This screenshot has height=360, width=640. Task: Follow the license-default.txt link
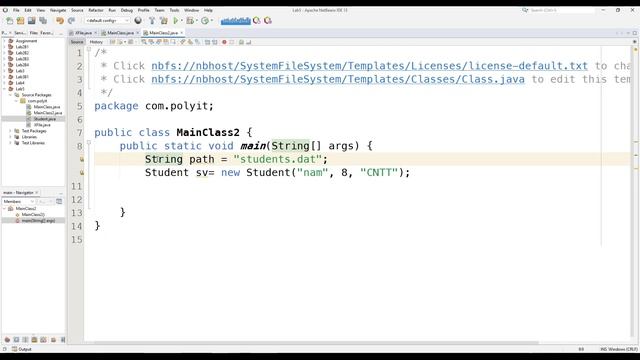[x=369, y=66]
